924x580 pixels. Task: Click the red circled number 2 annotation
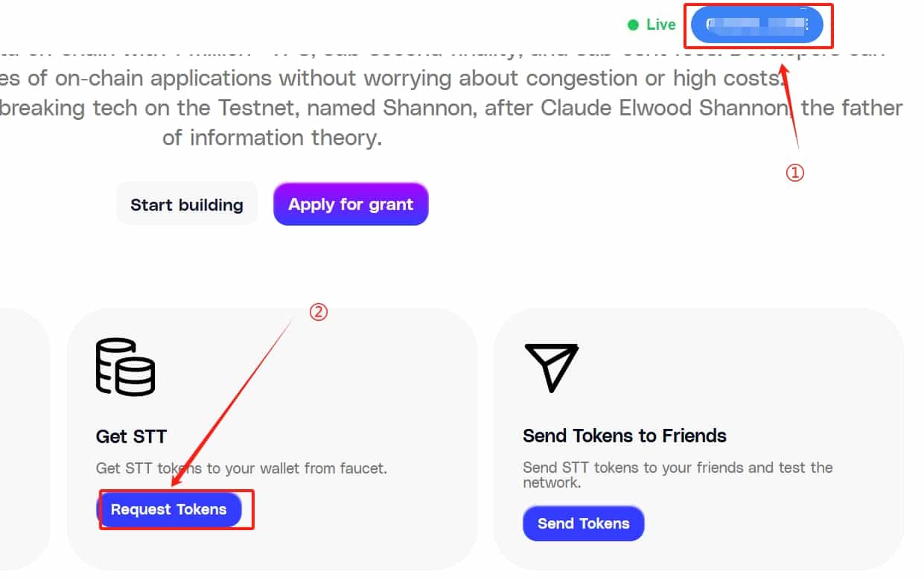(318, 313)
